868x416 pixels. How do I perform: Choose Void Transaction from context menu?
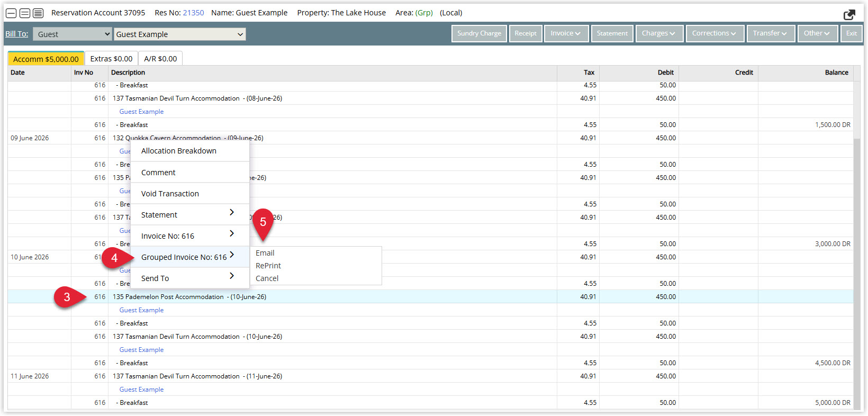tap(190, 194)
